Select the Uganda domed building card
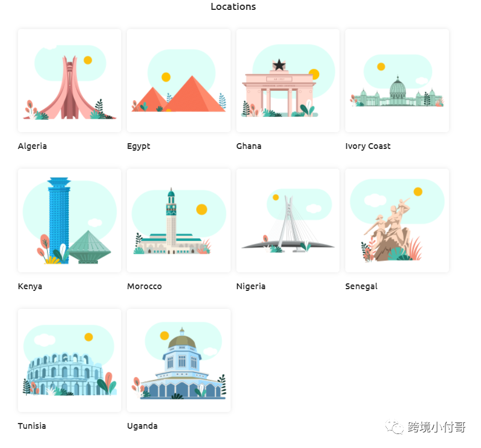The image size is (481, 448). click(179, 361)
